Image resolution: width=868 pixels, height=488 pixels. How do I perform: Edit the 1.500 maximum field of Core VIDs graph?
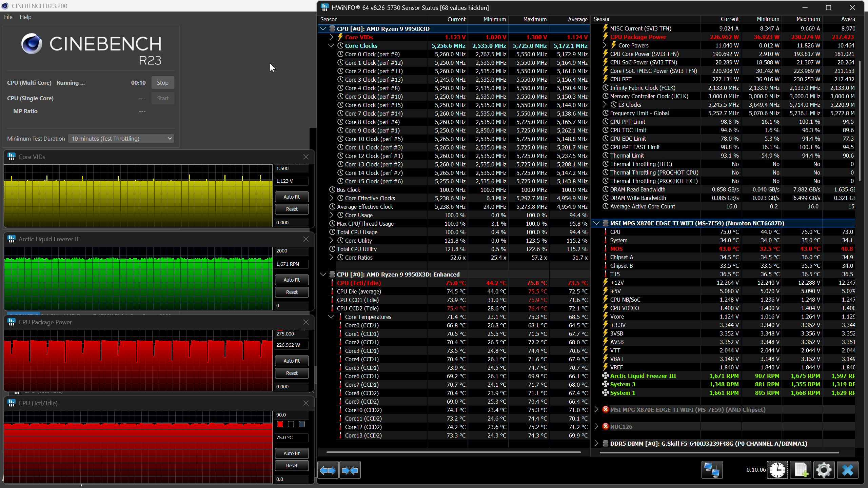point(291,168)
